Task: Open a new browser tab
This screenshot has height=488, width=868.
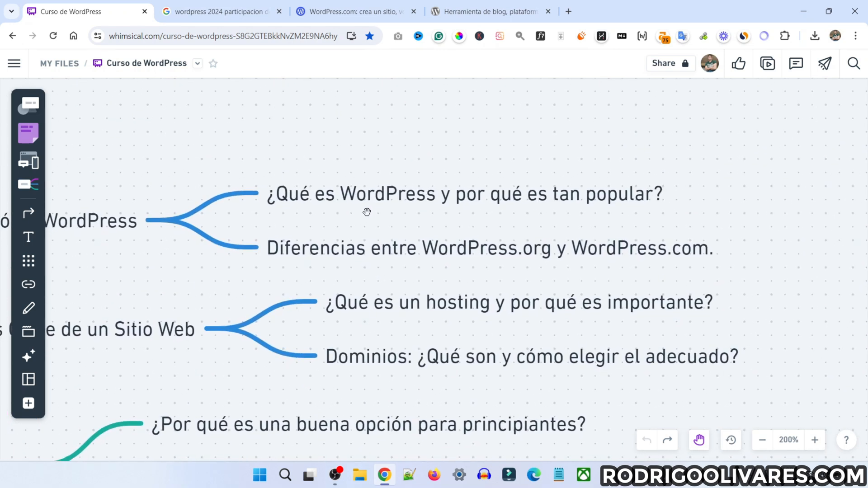Action: pos(568,11)
